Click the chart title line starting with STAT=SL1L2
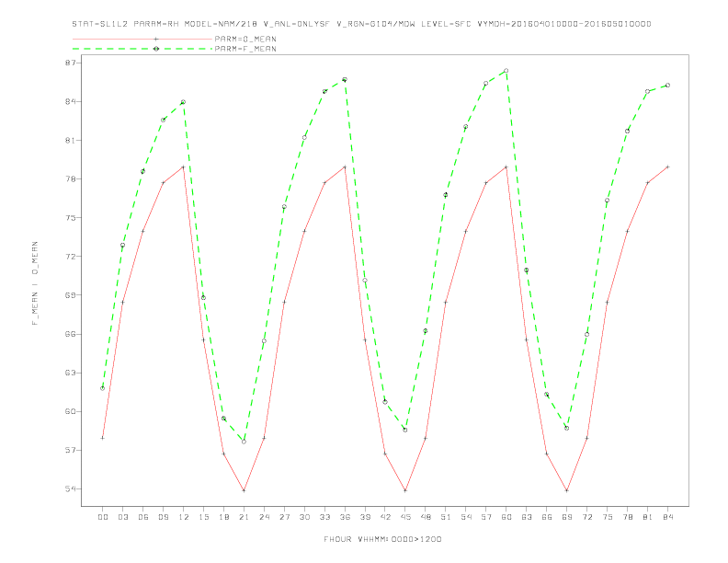 [x=361, y=24]
